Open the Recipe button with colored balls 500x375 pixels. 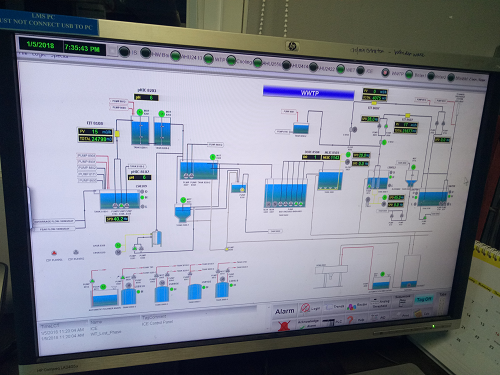click(x=357, y=306)
